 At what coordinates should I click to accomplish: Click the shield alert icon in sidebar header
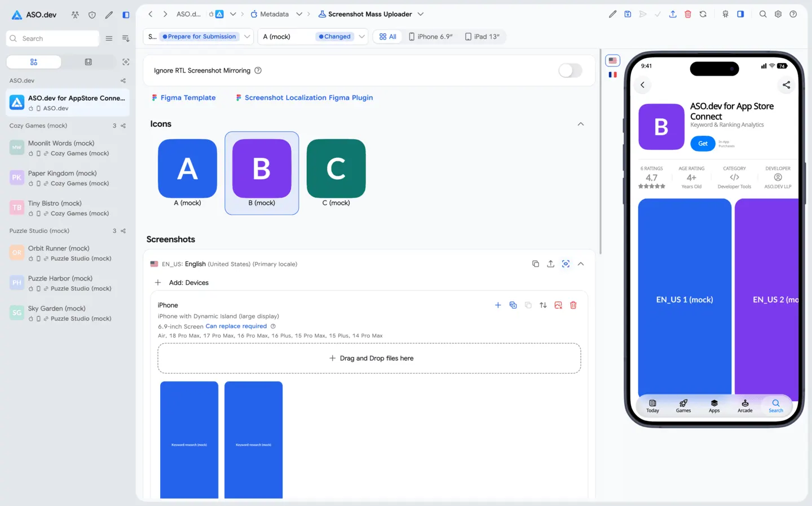[x=92, y=15]
